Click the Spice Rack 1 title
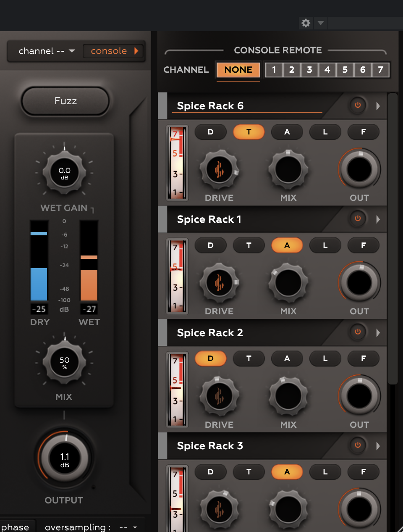Screen dimensions: 403x532 pyautogui.click(x=209, y=219)
